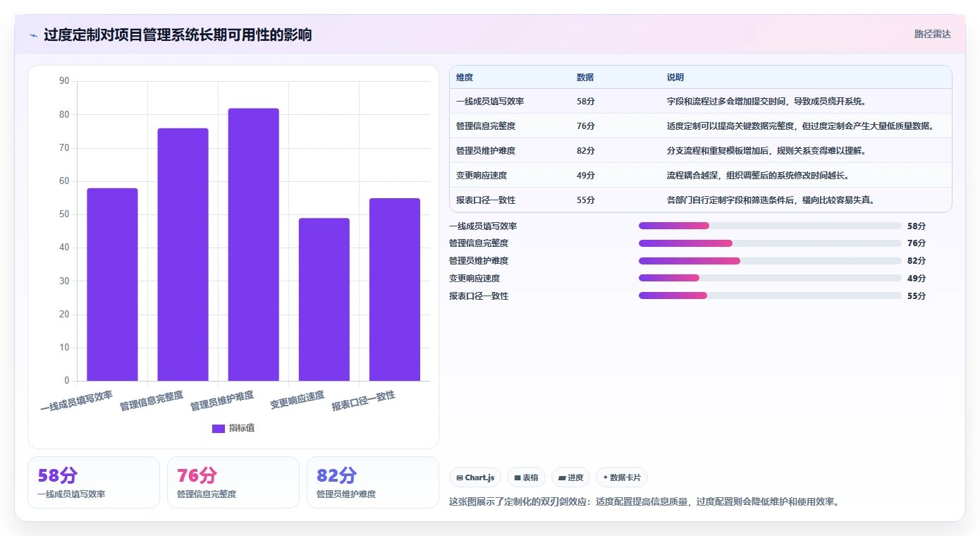Screen dimensions: 980x536
Task: Click the icon inside 表格 chip
Action: (517, 478)
